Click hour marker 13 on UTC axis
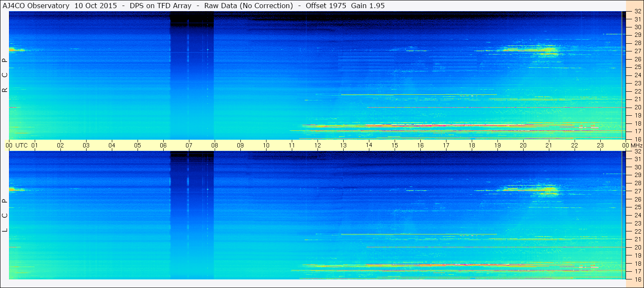Screen dimensions: 644x288 coord(343,145)
